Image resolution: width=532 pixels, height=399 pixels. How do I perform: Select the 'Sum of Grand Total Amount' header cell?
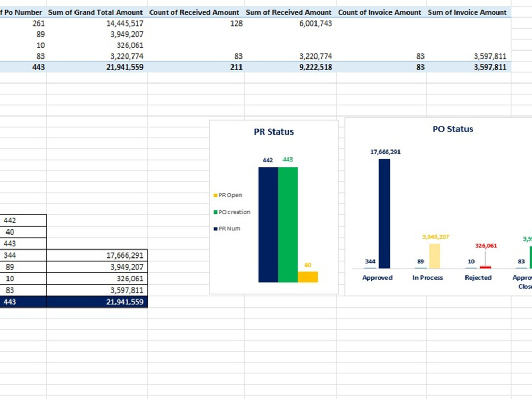[97, 13]
